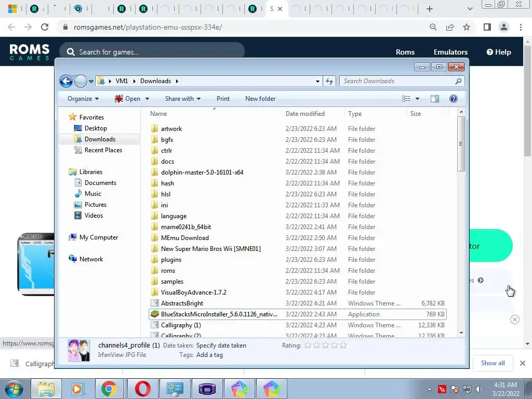Open the Share with menu
This screenshot has height=399, width=532.
point(182,99)
